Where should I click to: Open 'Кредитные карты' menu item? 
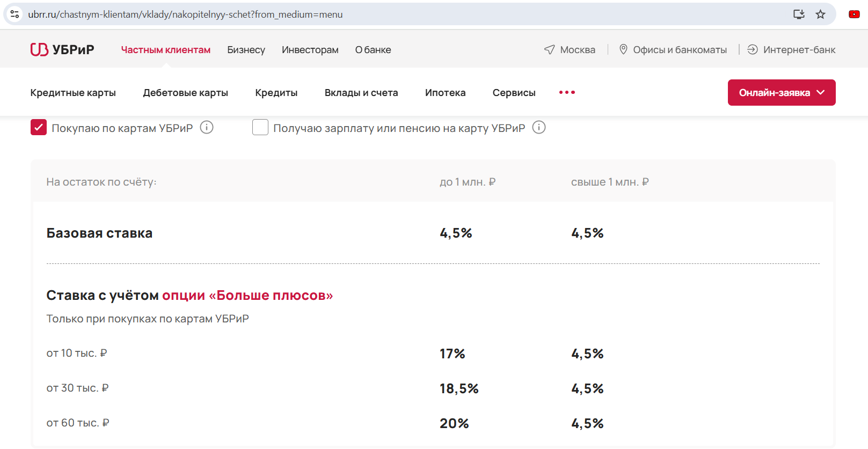(x=73, y=93)
